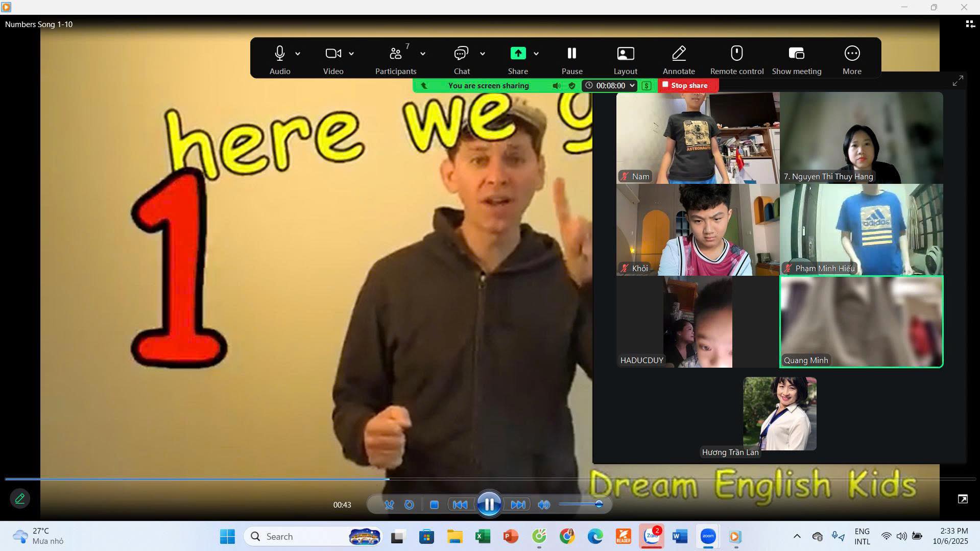The image size is (980, 551).
Task: Click Show meeting in Zoom toolbar
Action: 796,59
